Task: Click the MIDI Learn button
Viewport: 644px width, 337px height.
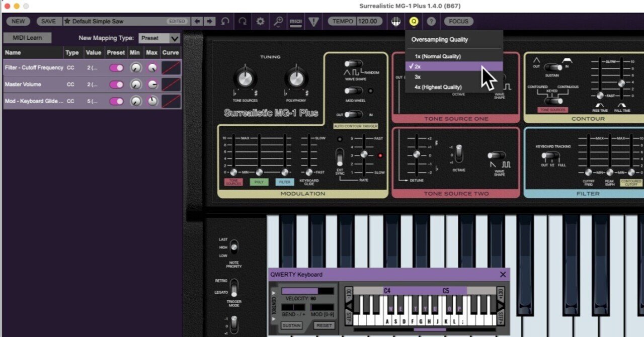Action: click(x=28, y=37)
